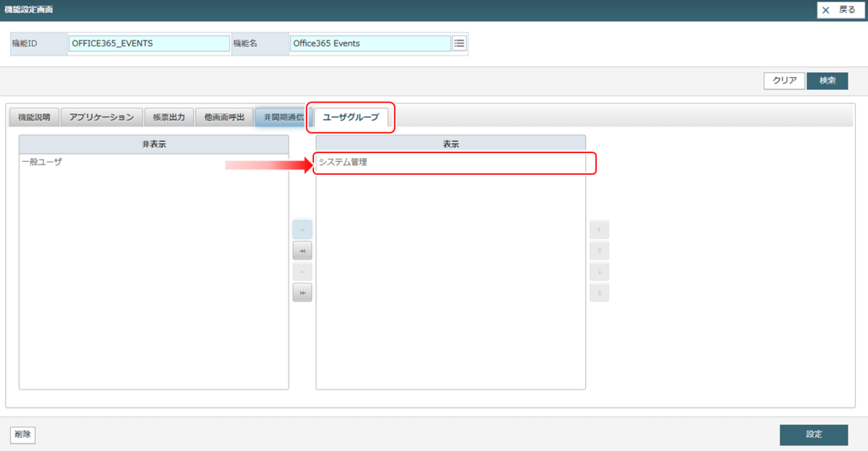The height and width of the screenshot is (451, 868).
Task: Click the 機能名 input field
Action: 370,43
